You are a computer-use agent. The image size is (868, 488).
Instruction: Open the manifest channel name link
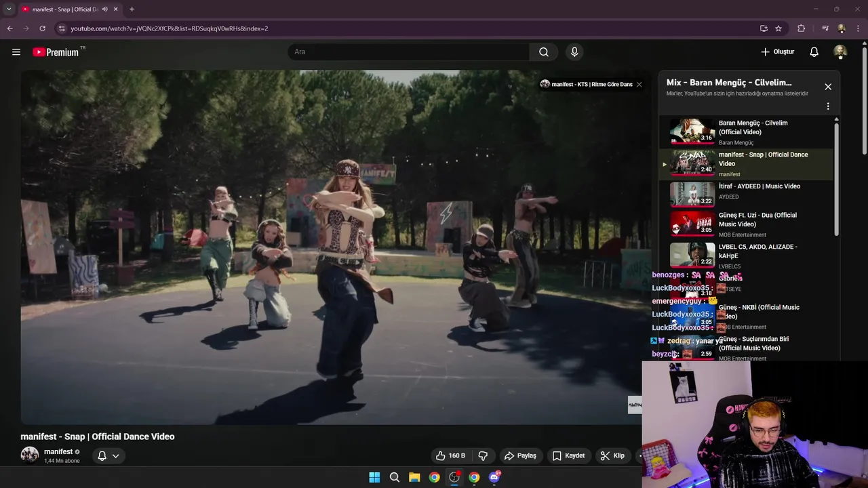click(58, 451)
